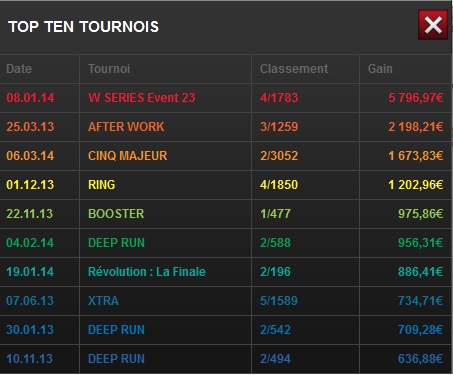
Task: Select the date 06.03.14
Action: point(30,156)
